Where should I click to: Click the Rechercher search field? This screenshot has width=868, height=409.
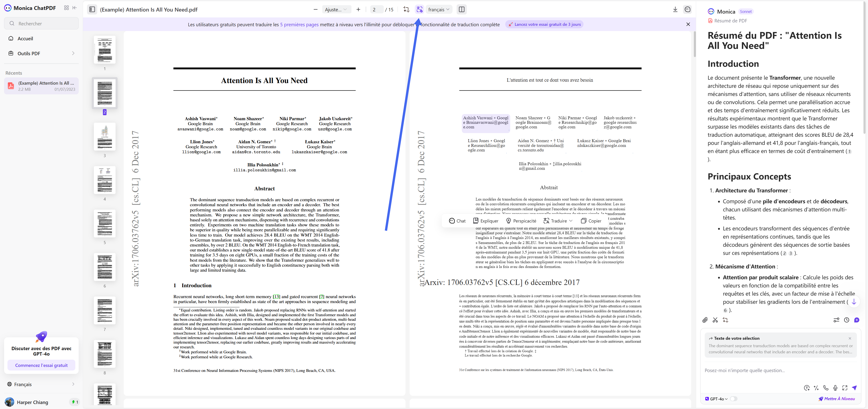coord(41,23)
